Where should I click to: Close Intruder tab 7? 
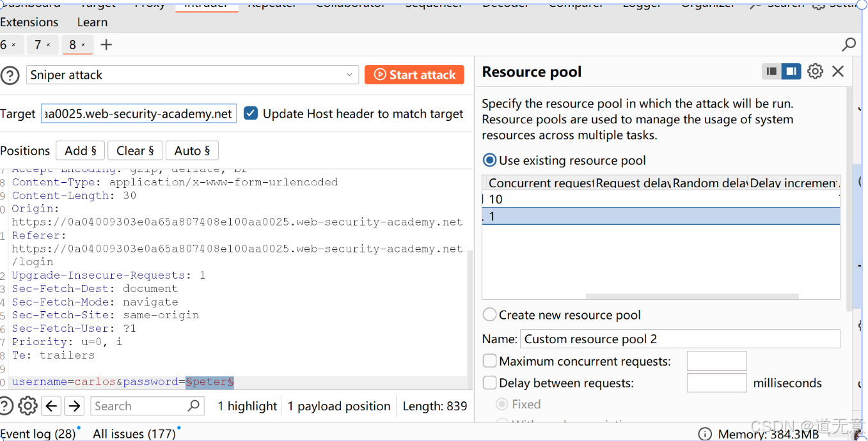(x=49, y=45)
